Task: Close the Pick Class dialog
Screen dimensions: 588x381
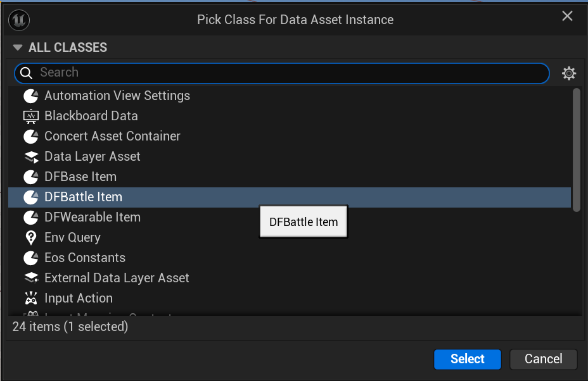Action: [x=567, y=16]
